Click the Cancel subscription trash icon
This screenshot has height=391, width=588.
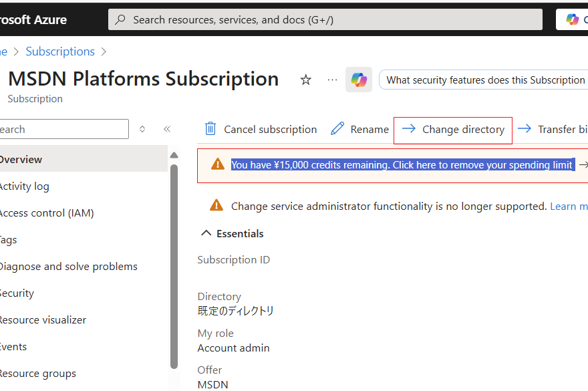[x=210, y=129]
